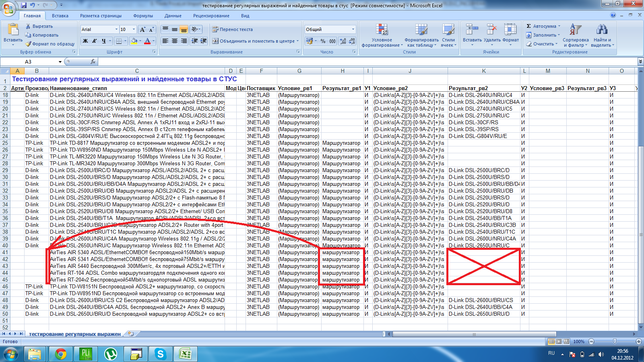644x362 pixels.
Task: Center text horizontally in the cell
Action: 174,41
